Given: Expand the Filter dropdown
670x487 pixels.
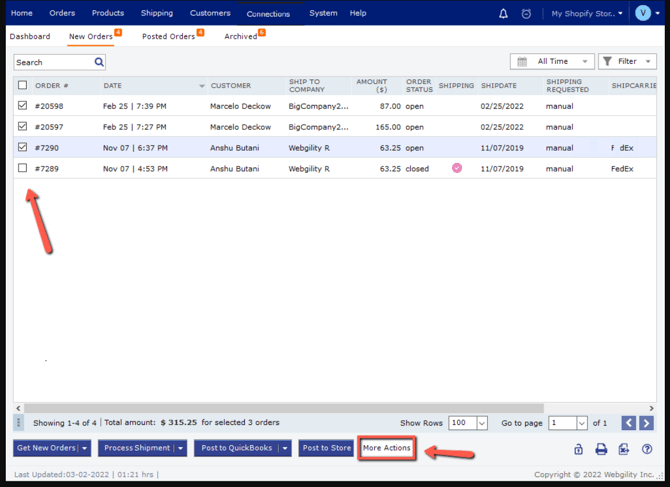Looking at the screenshot, I should (x=627, y=62).
